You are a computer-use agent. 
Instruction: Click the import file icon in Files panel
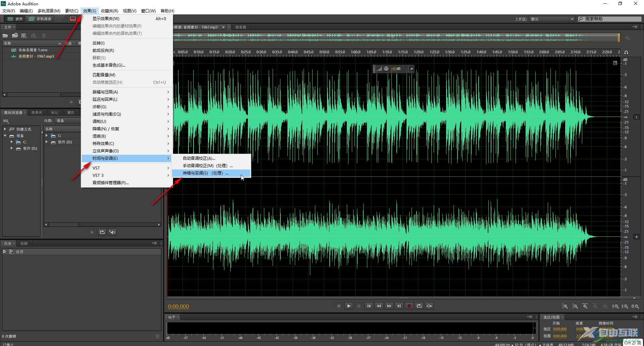click(x=15, y=36)
